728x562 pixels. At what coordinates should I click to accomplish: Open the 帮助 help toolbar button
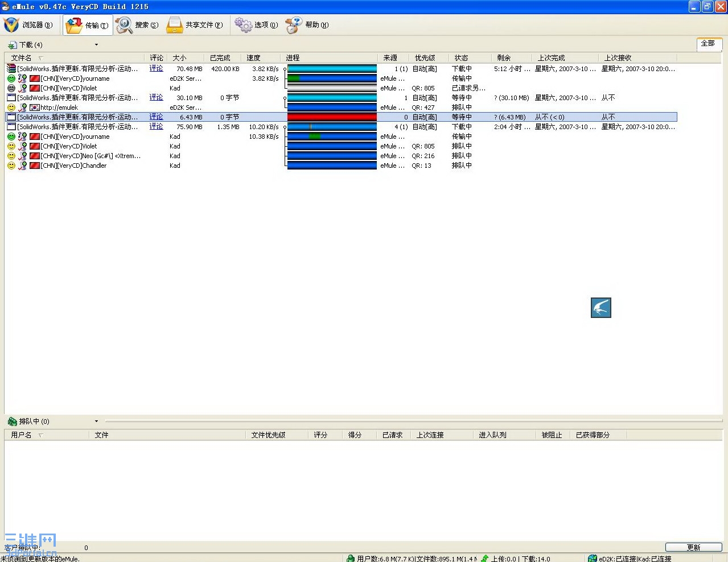307,25
